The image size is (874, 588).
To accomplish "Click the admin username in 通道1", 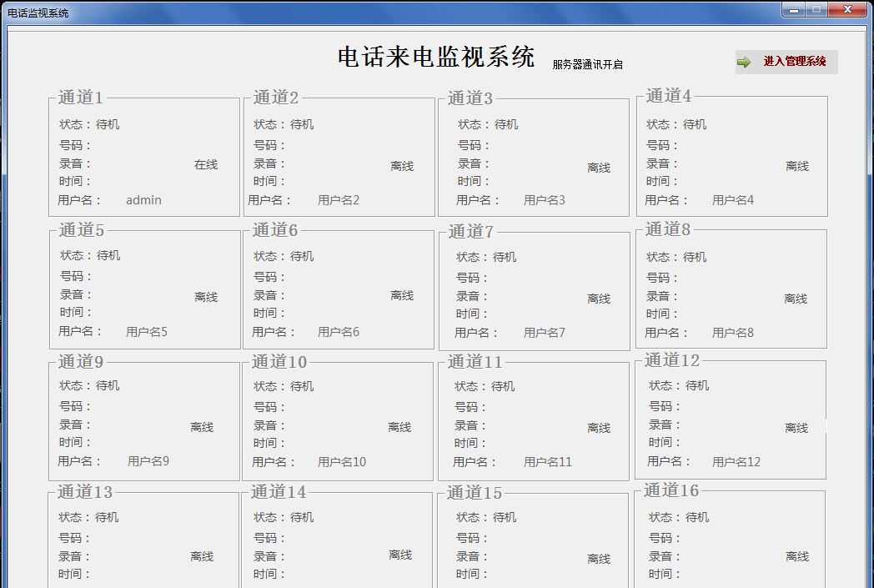I will pos(143,200).
